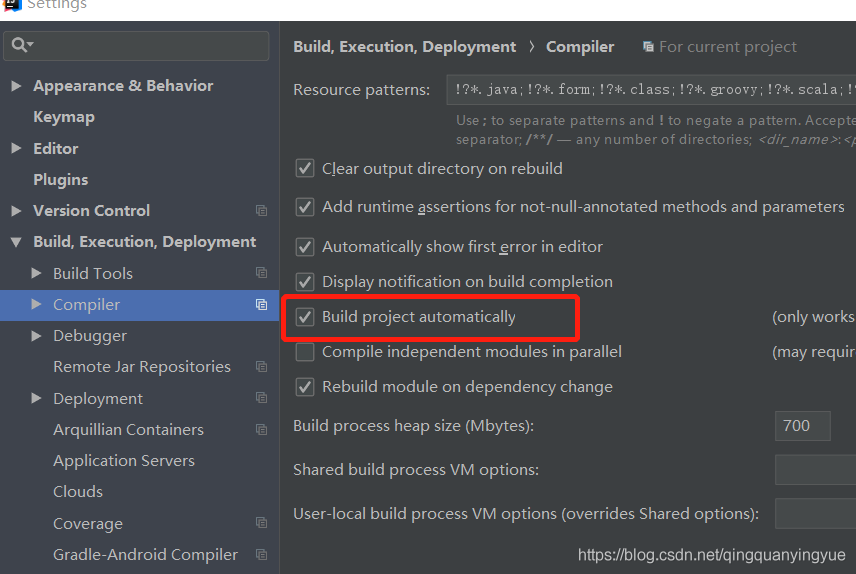
Task: Select Debugger settings page
Action: 90,336
